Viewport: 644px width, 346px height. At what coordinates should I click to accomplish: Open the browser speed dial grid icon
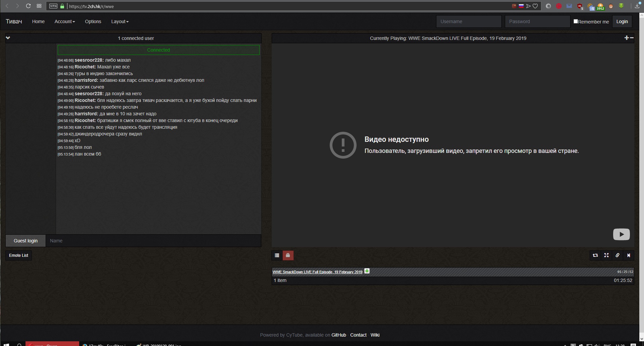[39, 6]
